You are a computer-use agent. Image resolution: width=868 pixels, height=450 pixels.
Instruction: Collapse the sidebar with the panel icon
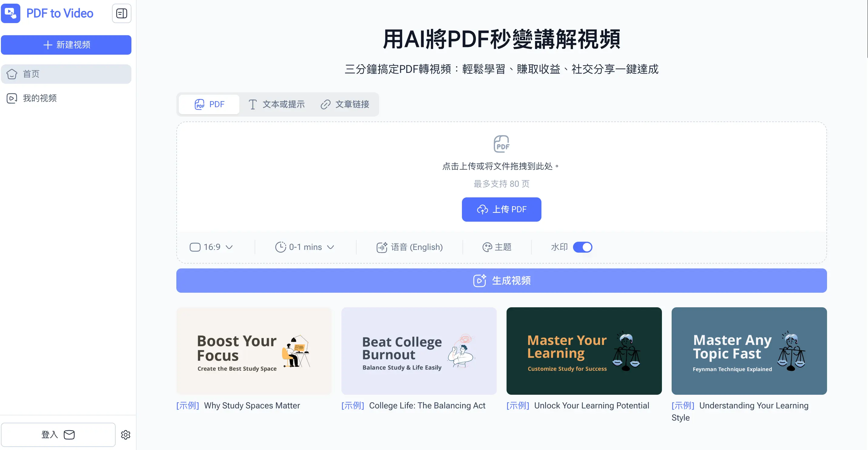121,13
